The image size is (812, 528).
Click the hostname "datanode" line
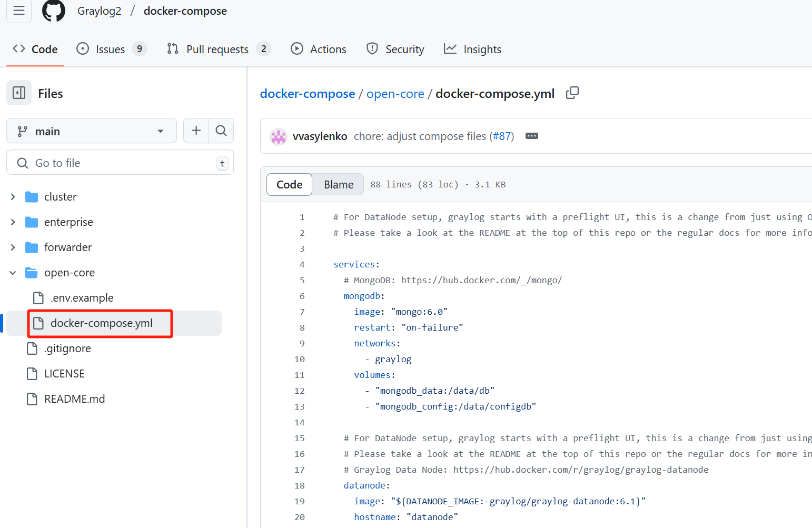(406, 517)
